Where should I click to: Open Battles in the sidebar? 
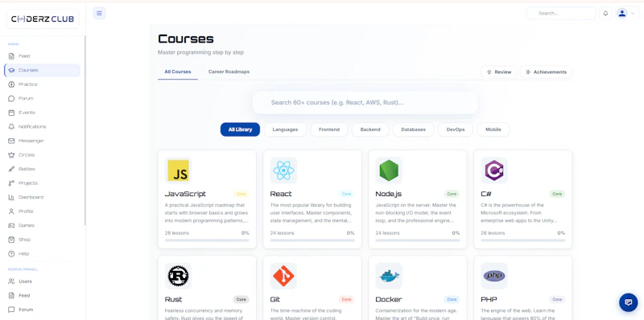pyautogui.click(x=43, y=169)
